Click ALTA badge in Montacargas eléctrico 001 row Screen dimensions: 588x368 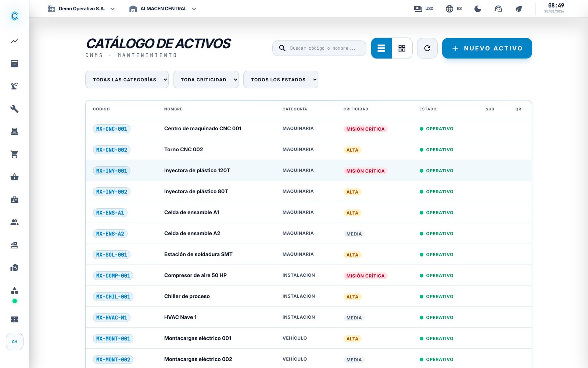coord(352,339)
